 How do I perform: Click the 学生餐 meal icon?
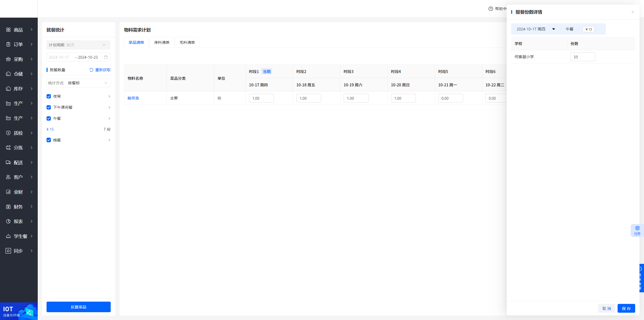8,236
